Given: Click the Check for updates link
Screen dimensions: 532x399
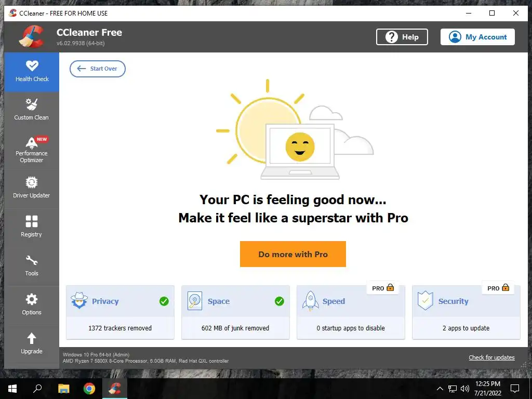Looking at the screenshot, I should pyautogui.click(x=491, y=357).
